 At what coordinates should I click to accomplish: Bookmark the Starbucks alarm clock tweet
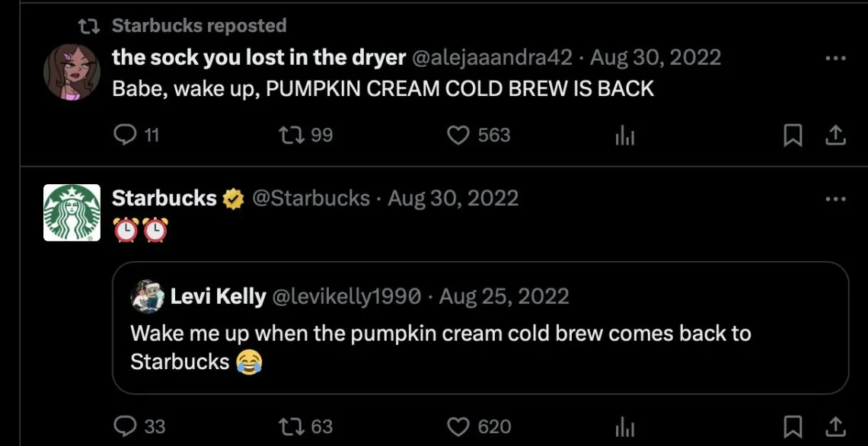coord(793,427)
